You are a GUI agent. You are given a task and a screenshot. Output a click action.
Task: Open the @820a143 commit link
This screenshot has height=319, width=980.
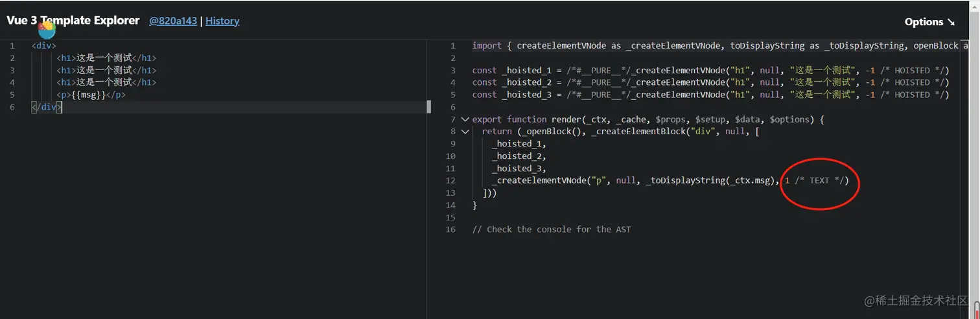coord(173,21)
